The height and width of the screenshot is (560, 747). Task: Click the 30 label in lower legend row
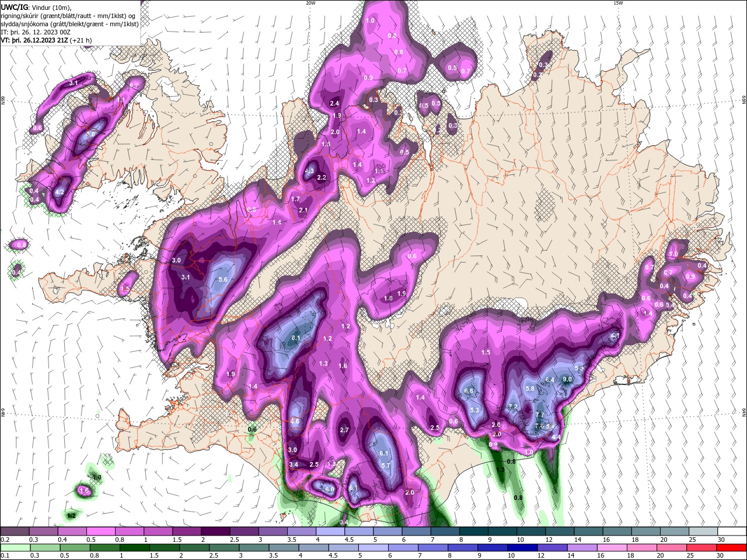pos(721,556)
